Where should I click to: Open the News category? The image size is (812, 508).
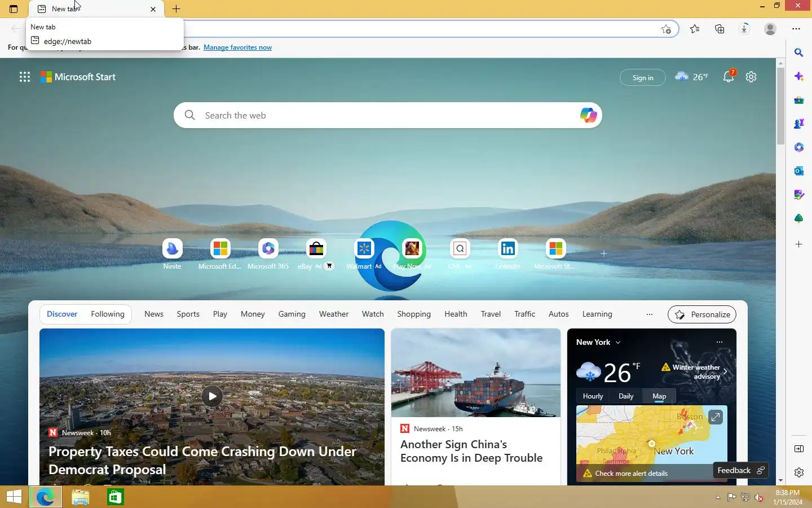(154, 314)
